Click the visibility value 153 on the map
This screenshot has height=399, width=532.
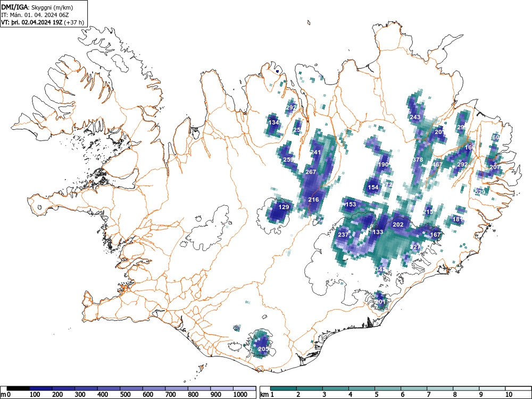point(351,204)
